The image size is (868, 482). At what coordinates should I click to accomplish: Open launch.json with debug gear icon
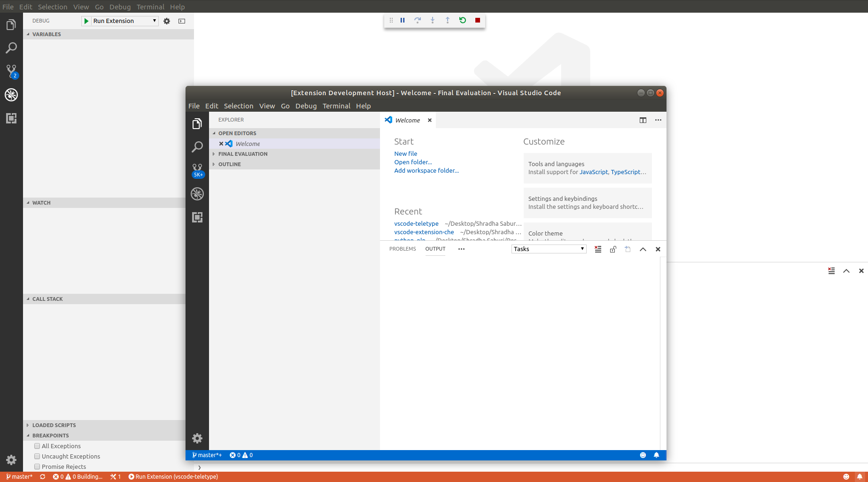(x=167, y=21)
